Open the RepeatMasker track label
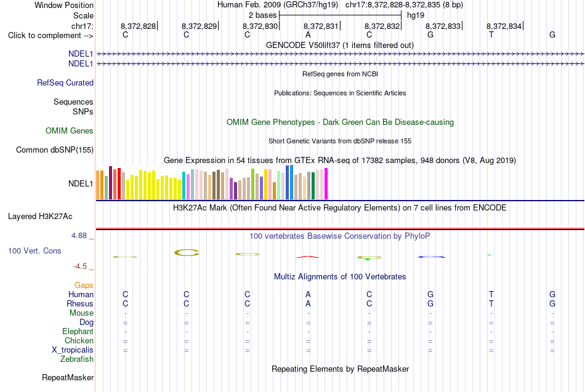 click(68, 377)
